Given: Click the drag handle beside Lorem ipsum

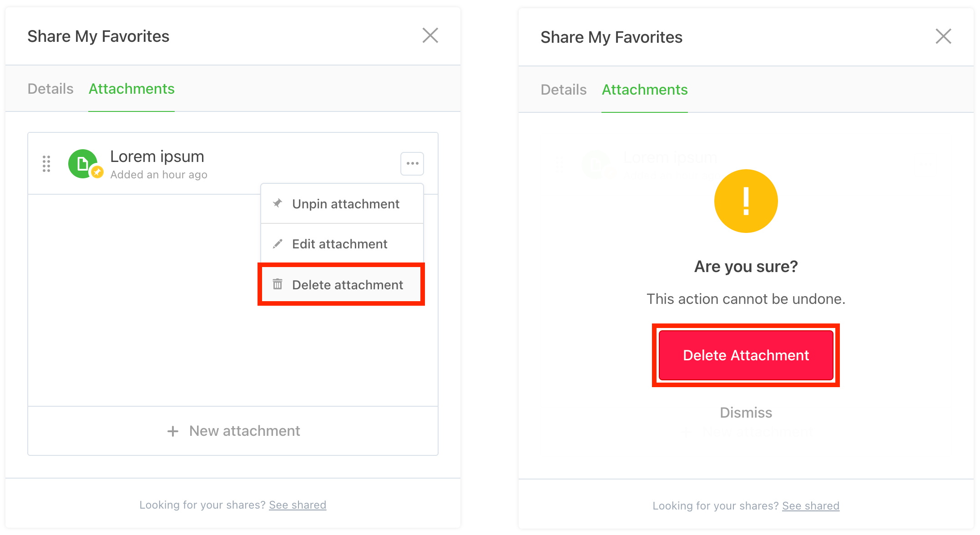Looking at the screenshot, I should pos(46,164).
